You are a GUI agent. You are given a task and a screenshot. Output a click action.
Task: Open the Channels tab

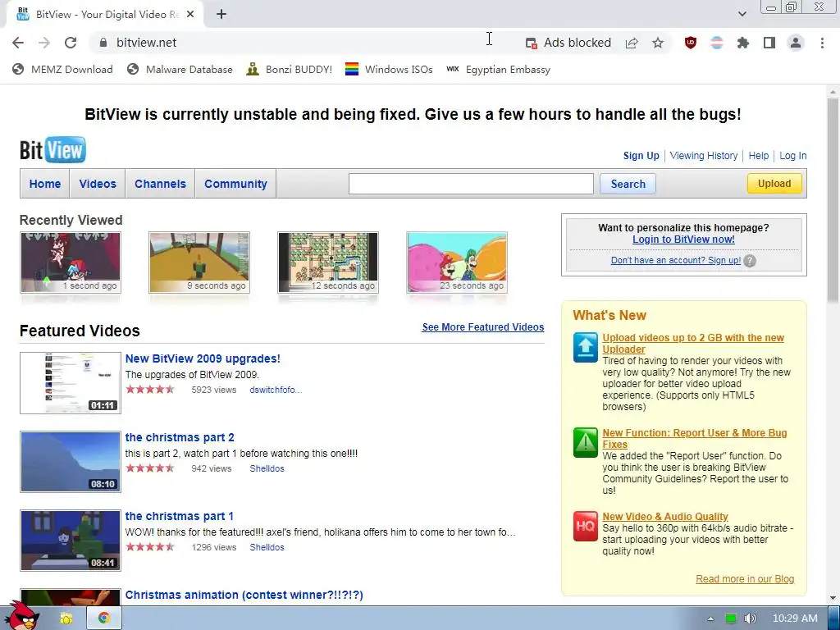tap(160, 184)
